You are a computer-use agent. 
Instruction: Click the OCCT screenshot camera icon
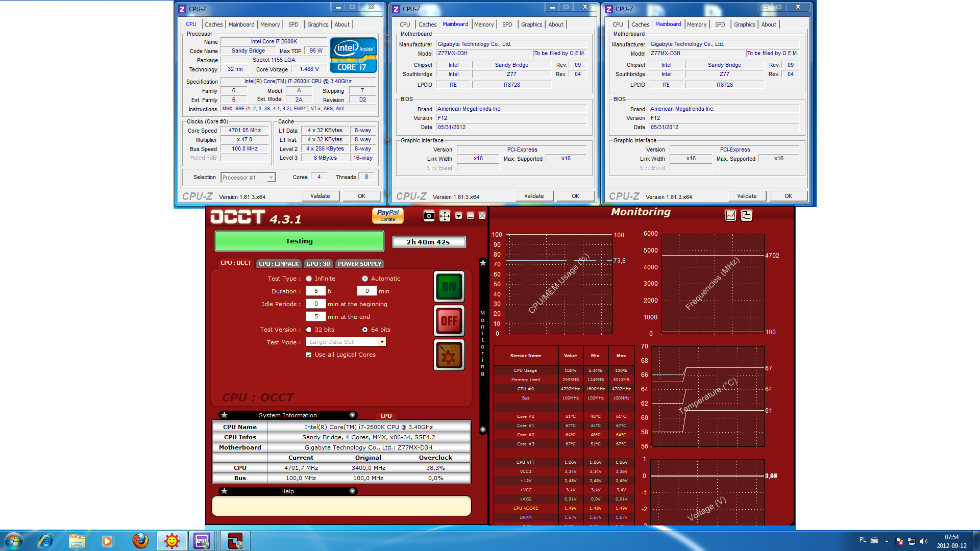[x=429, y=216]
